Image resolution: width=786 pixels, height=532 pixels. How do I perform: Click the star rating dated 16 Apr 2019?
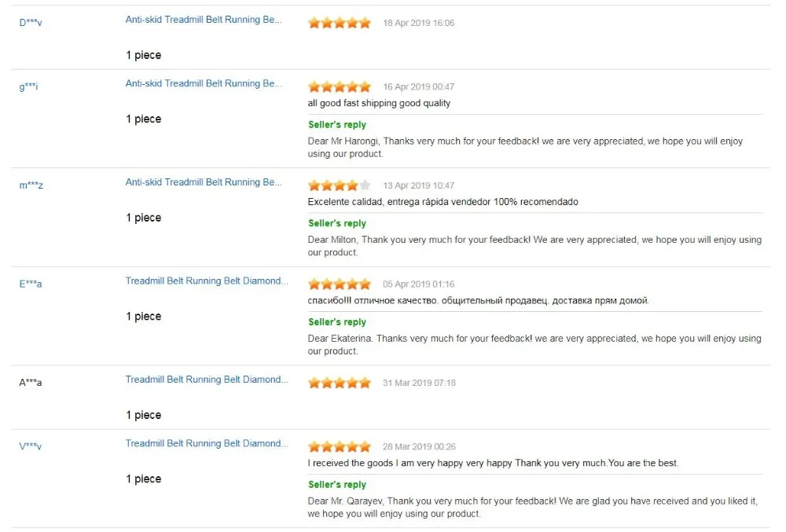[340, 86]
